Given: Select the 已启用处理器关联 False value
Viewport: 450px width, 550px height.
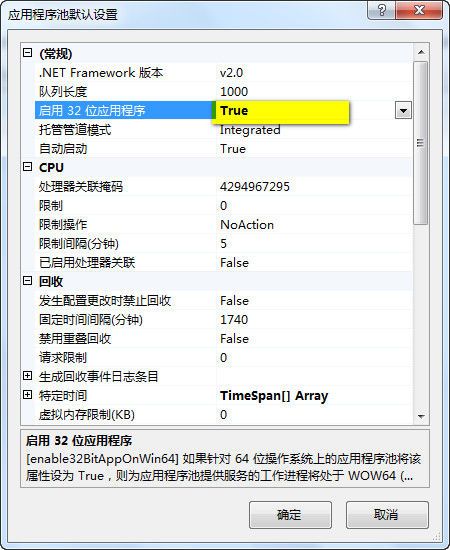Looking at the screenshot, I should click(x=234, y=263).
